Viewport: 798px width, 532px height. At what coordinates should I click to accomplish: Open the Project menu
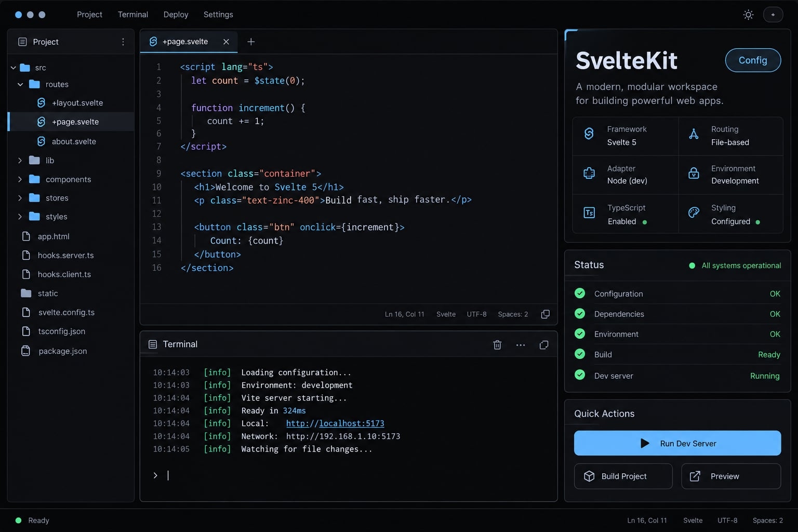tap(89, 15)
